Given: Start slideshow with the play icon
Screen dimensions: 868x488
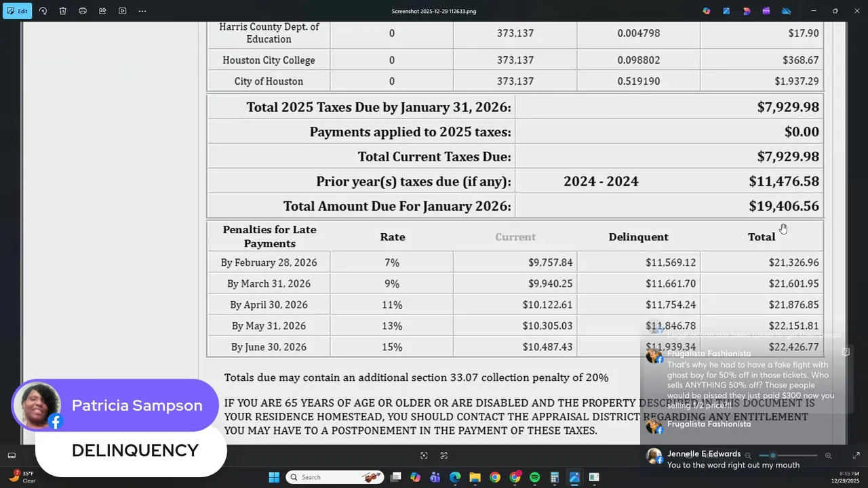Looking at the screenshot, I should click(122, 11).
